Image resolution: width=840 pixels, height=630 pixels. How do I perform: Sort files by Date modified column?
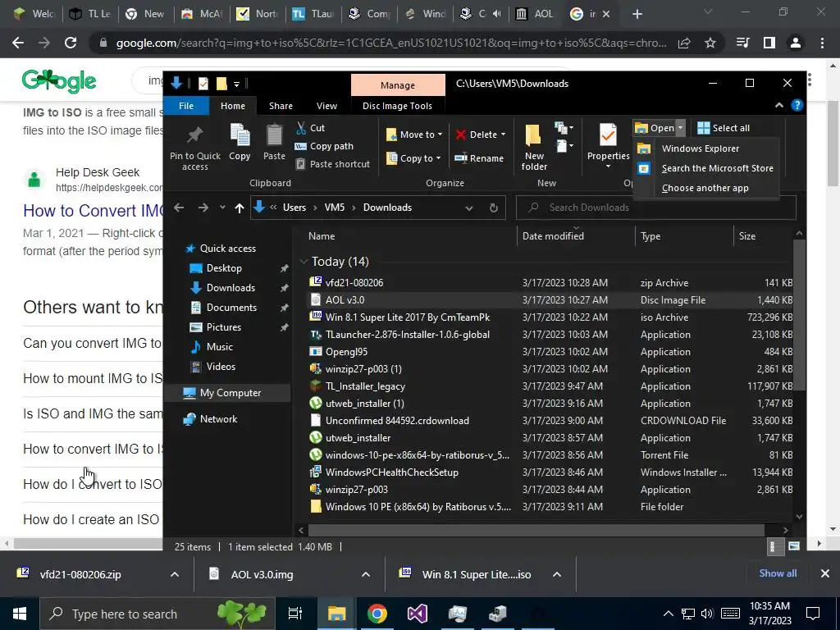553,235
